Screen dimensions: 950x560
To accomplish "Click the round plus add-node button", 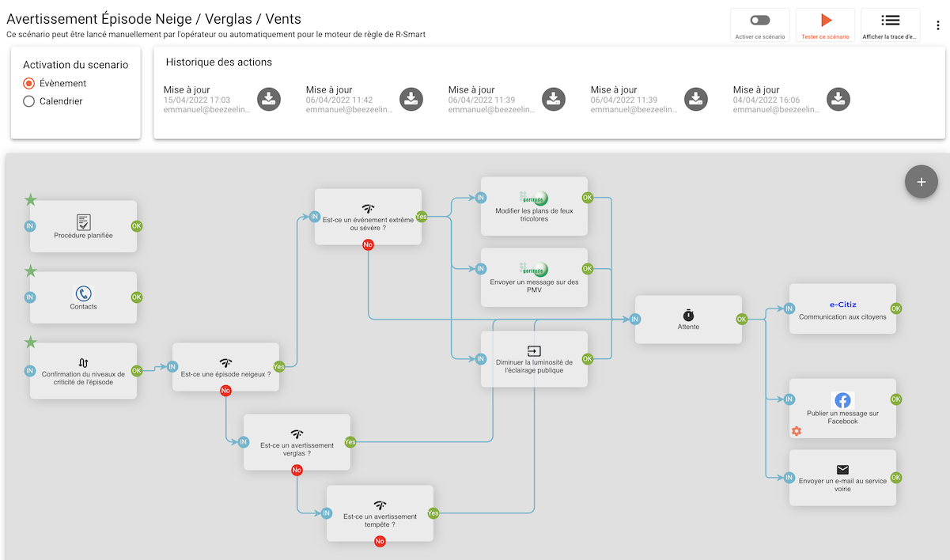I will pyautogui.click(x=921, y=182).
